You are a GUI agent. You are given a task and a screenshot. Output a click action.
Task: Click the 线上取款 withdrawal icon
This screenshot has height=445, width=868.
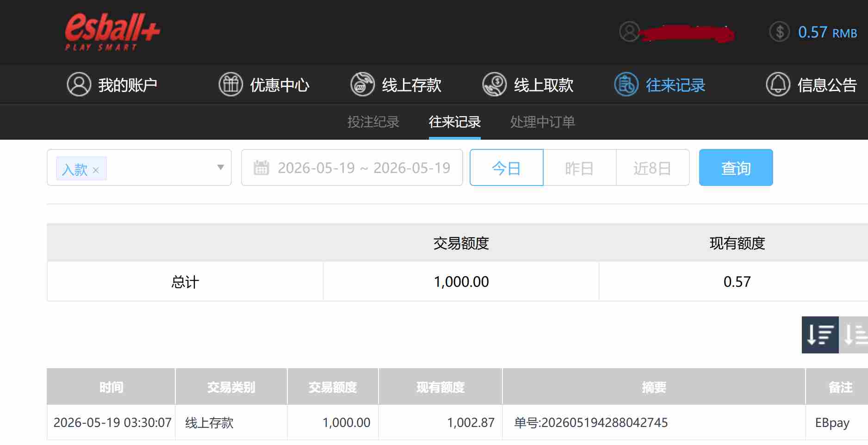(495, 85)
